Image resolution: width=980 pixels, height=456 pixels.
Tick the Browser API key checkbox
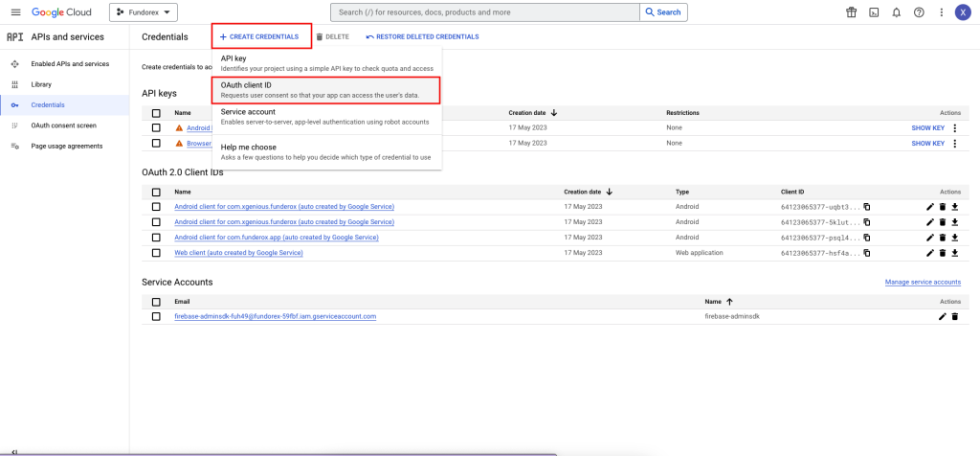[x=156, y=144]
